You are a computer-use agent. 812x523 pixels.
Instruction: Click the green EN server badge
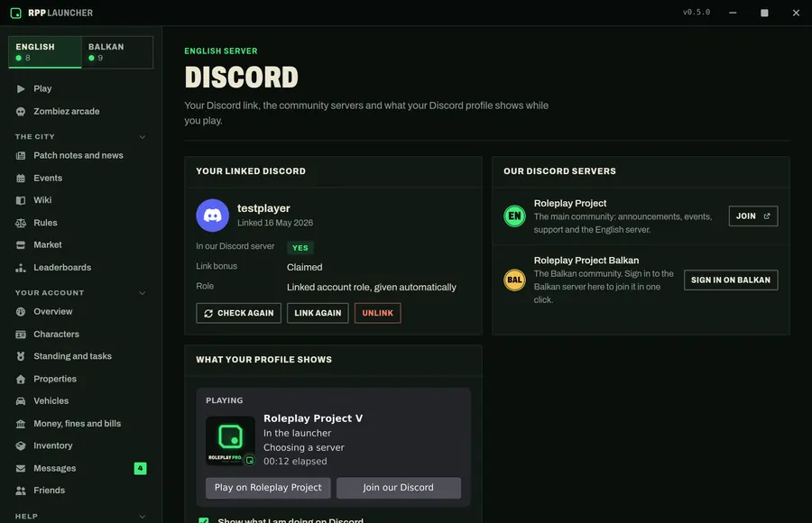(514, 216)
